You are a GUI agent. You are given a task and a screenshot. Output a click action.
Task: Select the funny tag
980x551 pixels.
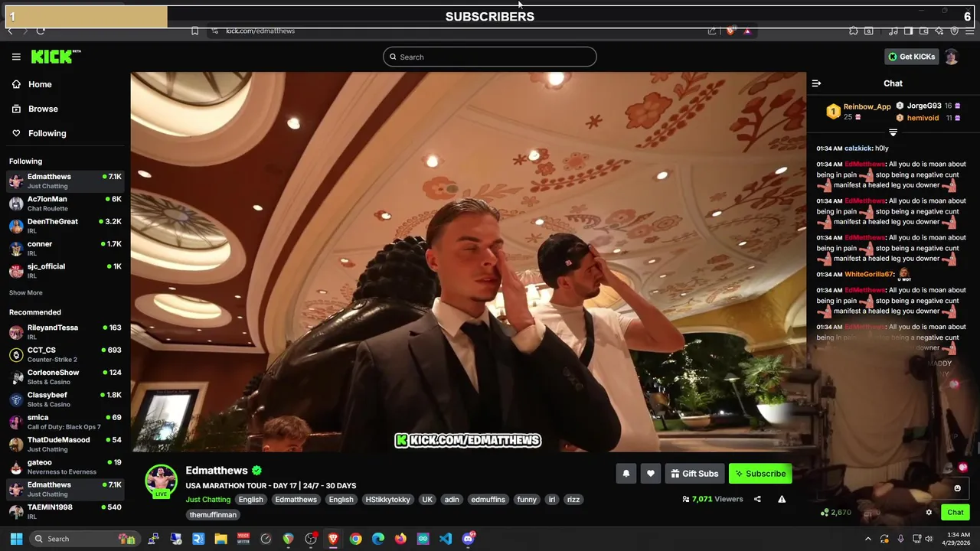[x=527, y=499]
